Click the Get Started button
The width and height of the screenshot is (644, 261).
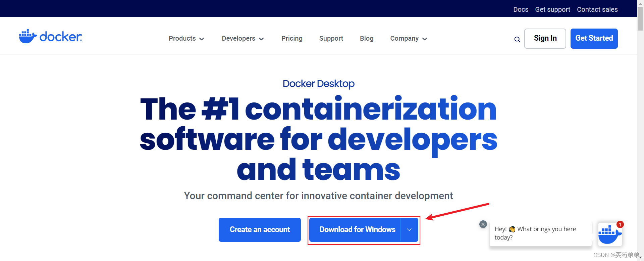coord(594,39)
